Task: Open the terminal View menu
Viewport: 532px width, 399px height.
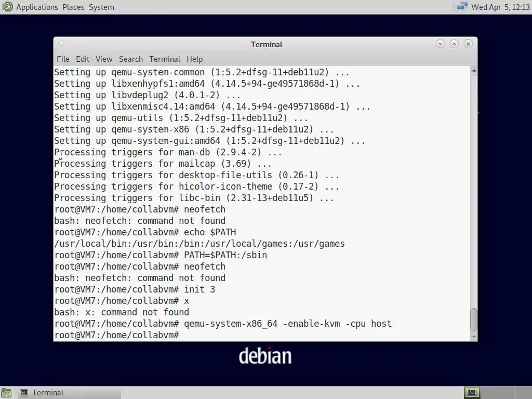Action: (104, 59)
